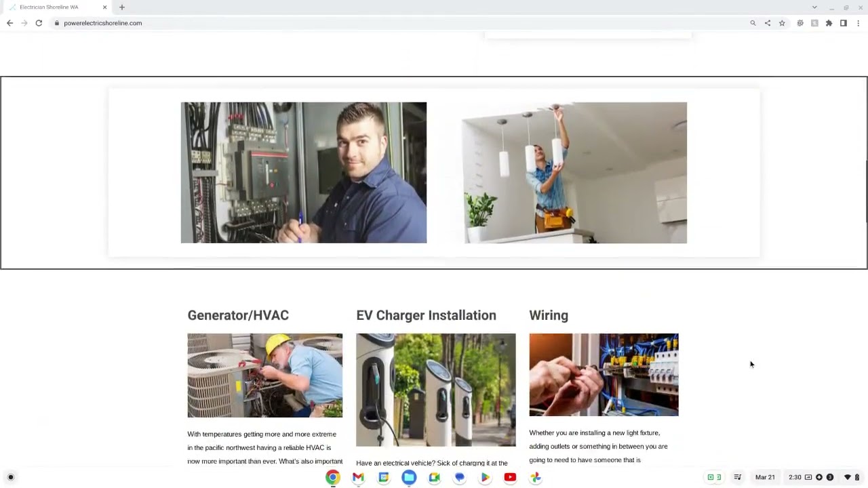
Task: Bookmark this page with the star icon
Action: (782, 23)
